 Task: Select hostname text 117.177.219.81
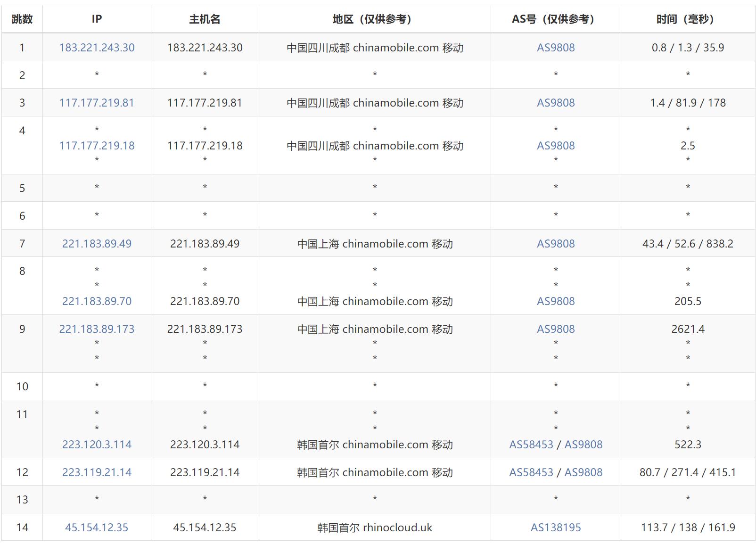[205, 103]
